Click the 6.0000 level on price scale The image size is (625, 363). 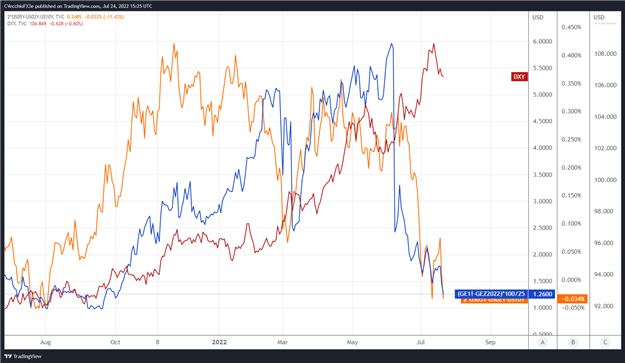click(x=542, y=41)
